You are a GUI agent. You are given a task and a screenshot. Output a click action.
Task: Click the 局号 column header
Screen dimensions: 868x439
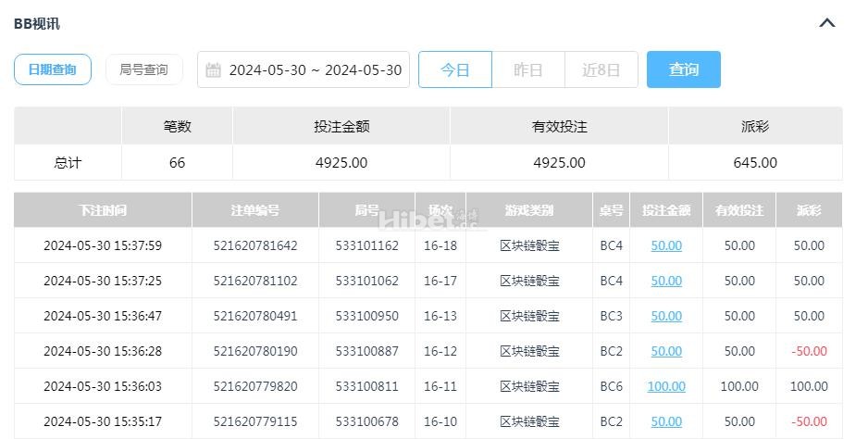(x=367, y=210)
